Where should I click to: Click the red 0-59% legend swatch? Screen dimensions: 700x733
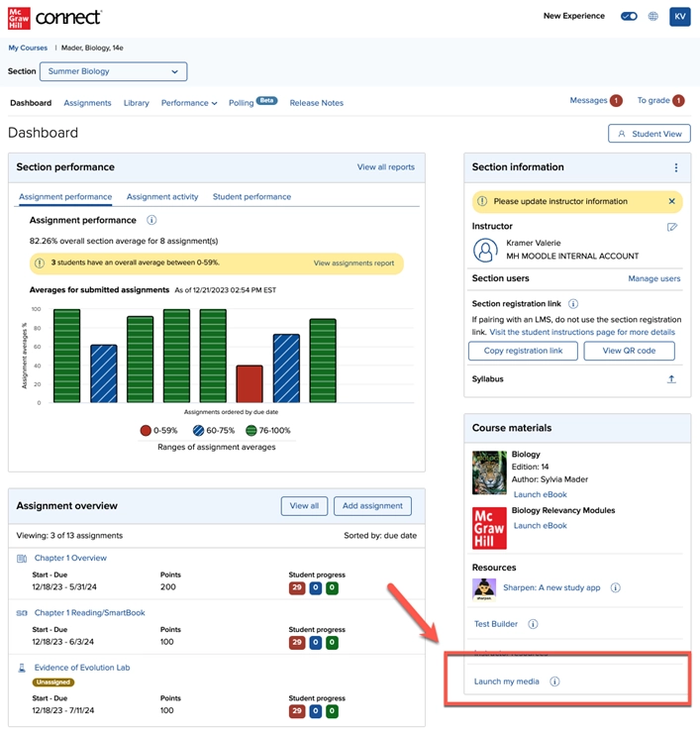coord(146,431)
